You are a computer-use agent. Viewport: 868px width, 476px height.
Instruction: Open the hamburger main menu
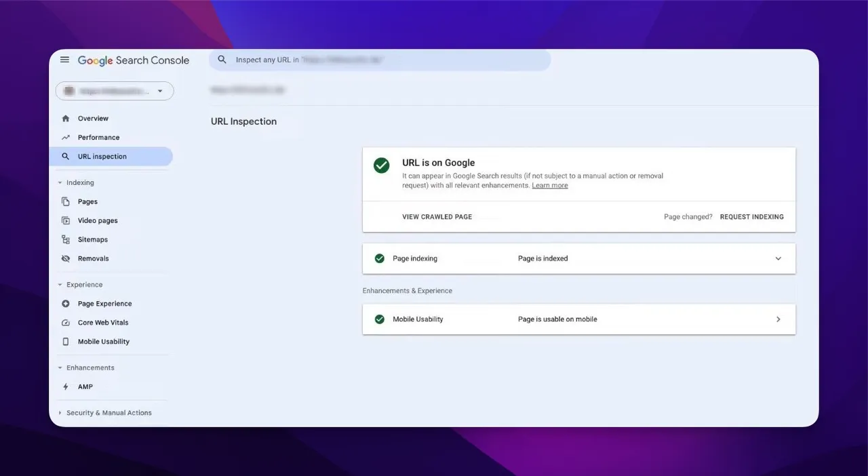tap(64, 60)
